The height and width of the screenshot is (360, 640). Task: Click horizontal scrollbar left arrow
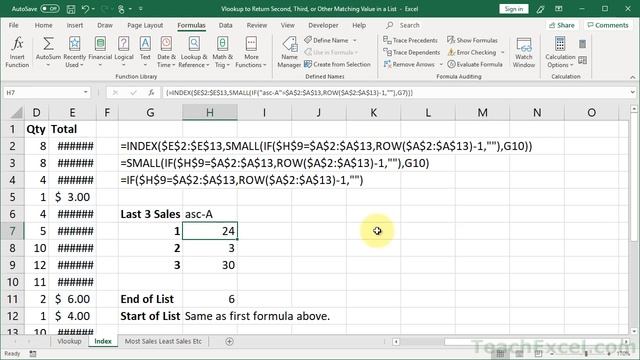(396, 342)
